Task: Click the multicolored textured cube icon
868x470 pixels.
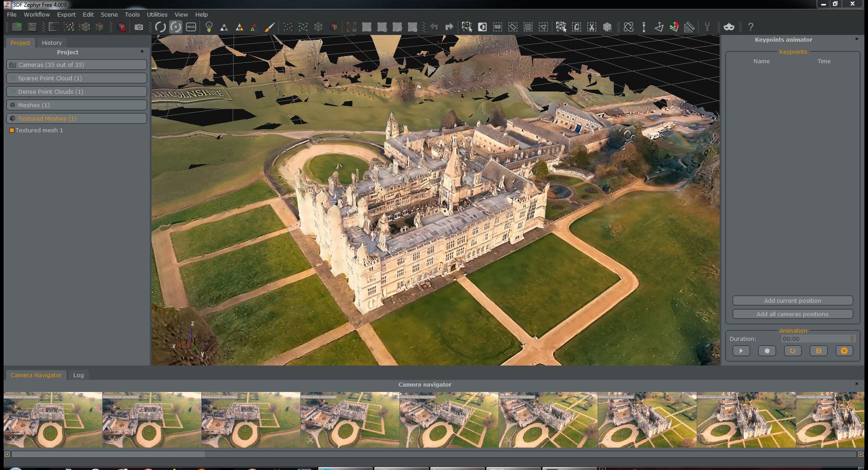Action: [334, 27]
